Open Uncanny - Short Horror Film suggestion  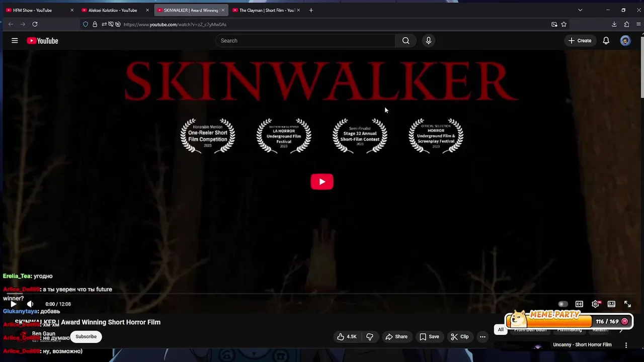click(x=582, y=345)
